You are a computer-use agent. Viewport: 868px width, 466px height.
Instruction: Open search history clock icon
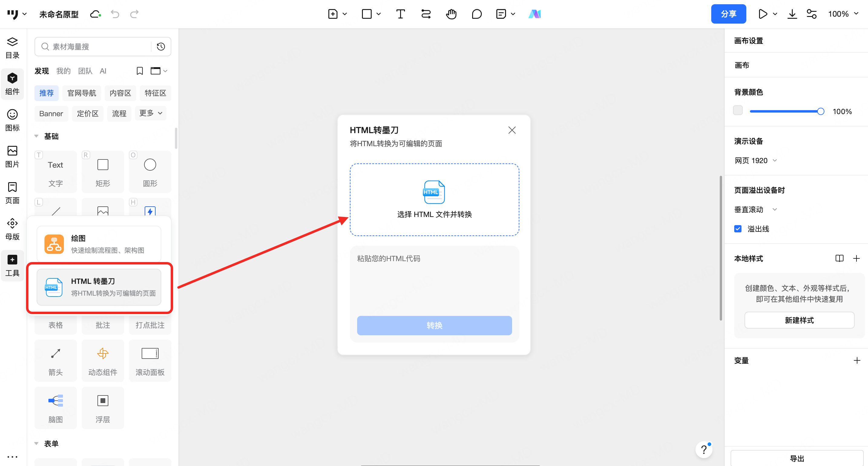point(161,47)
